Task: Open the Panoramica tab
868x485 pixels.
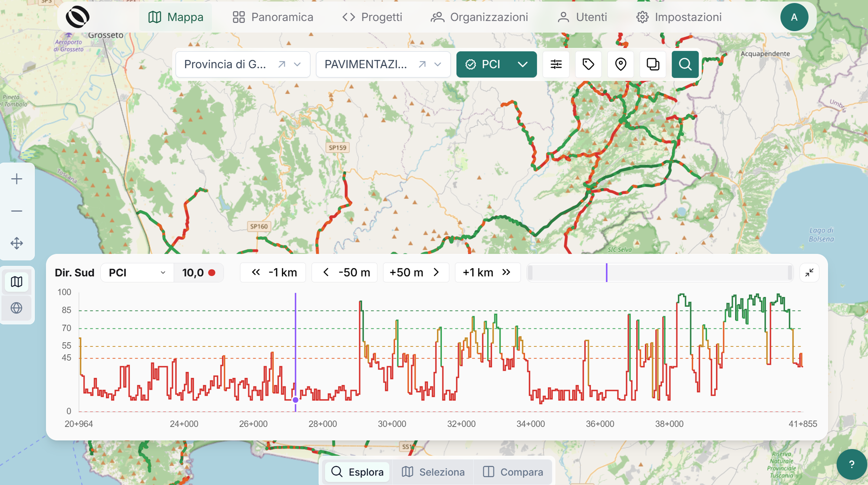Action: tap(273, 17)
